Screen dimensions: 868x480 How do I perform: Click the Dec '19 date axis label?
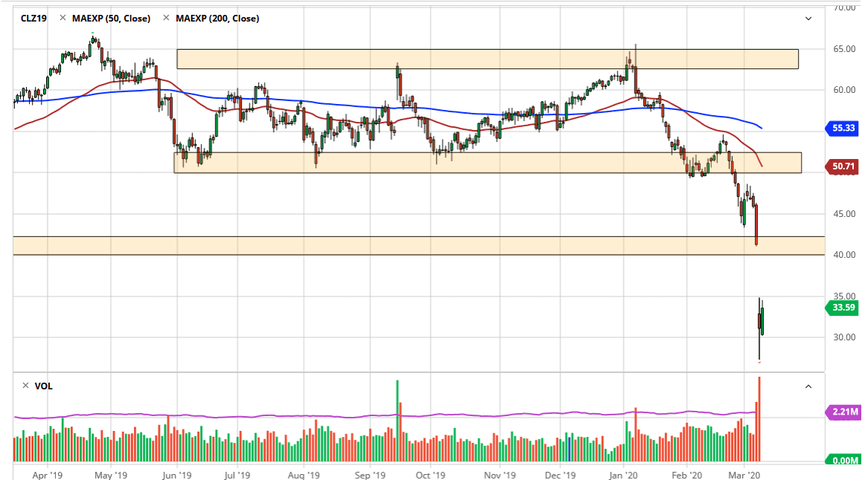coord(560,475)
